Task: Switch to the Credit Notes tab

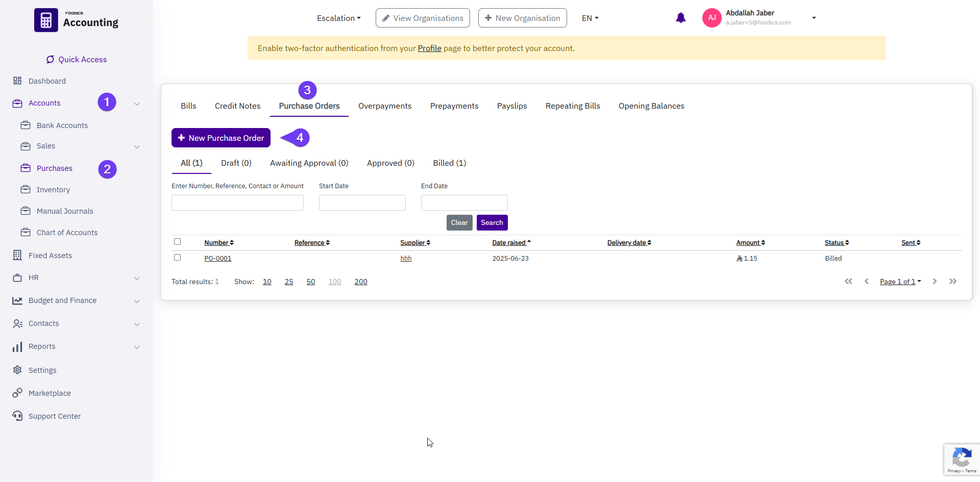Action: [x=237, y=106]
